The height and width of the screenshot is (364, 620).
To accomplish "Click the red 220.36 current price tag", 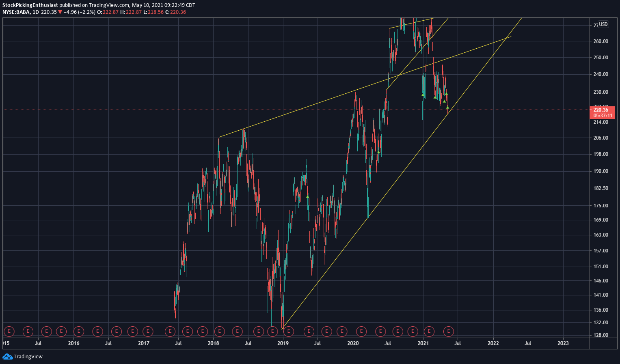I will (x=601, y=110).
